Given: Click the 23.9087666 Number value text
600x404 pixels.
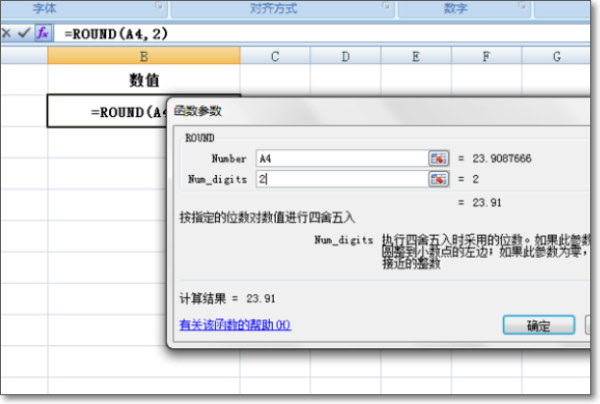Looking at the screenshot, I should coord(502,158).
